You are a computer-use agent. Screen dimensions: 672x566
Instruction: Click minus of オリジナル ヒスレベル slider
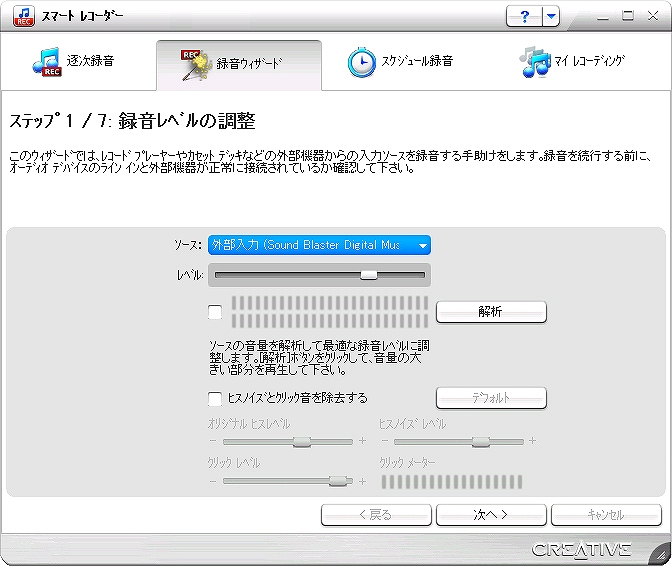(x=213, y=441)
